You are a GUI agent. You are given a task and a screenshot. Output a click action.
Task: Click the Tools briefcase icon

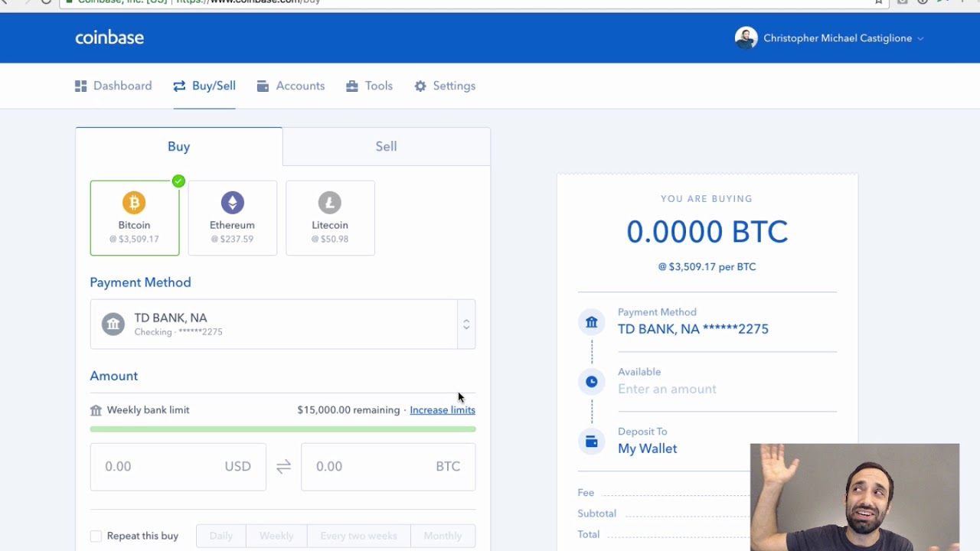click(352, 86)
